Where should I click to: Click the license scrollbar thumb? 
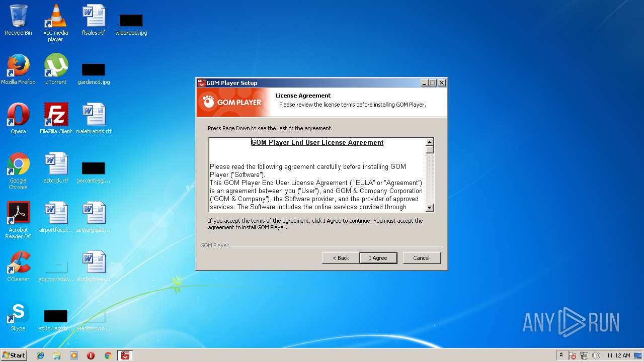click(x=429, y=149)
